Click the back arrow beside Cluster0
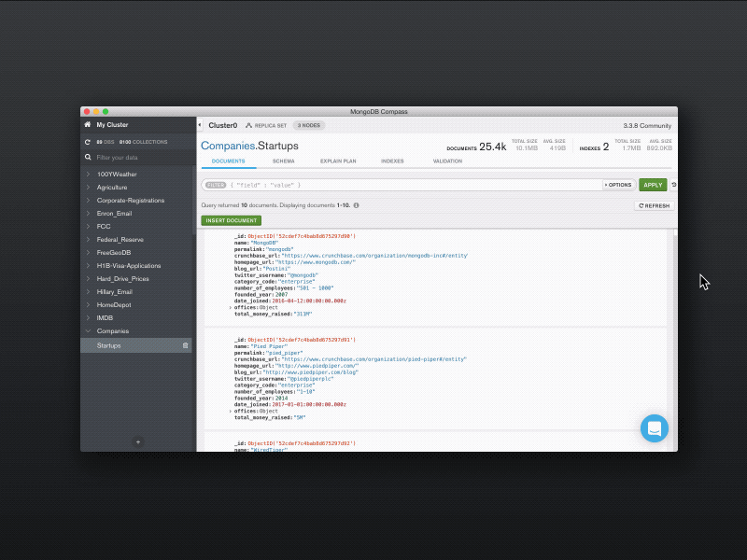The image size is (747, 560). pyautogui.click(x=199, y=124)
